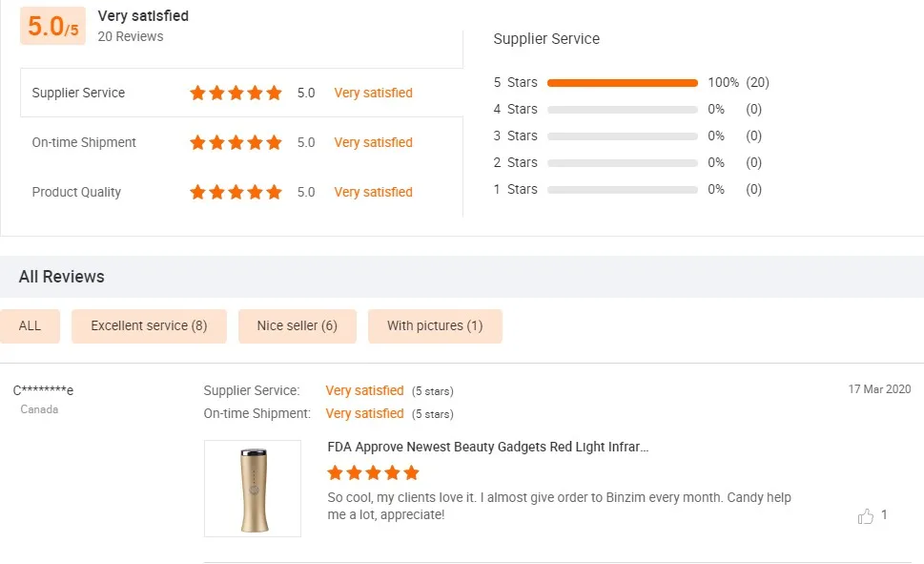Show reviews With pictures (1)
Screen dimensions: 924x564
click(435, 325)
